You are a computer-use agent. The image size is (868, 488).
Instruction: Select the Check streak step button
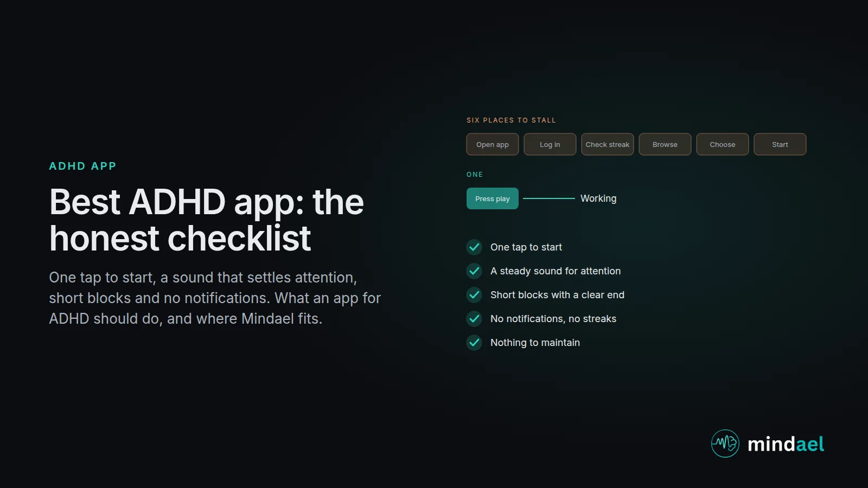click(x=608, y=144)
